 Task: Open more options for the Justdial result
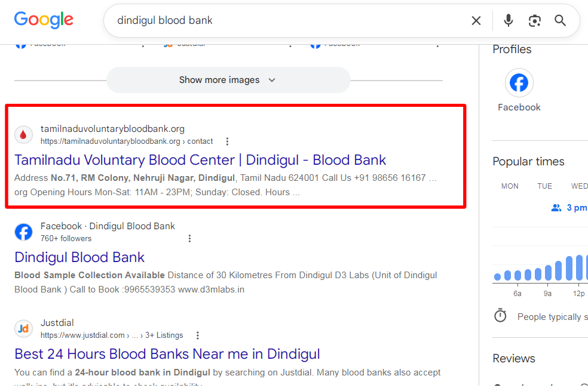click(197, 335)
